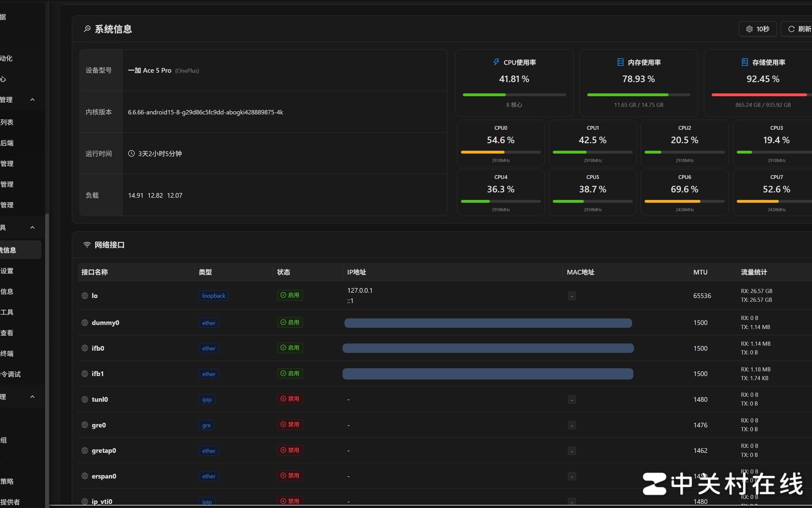
Task: Click the memory icon beside 内存使用率
Action: point(620,62)
